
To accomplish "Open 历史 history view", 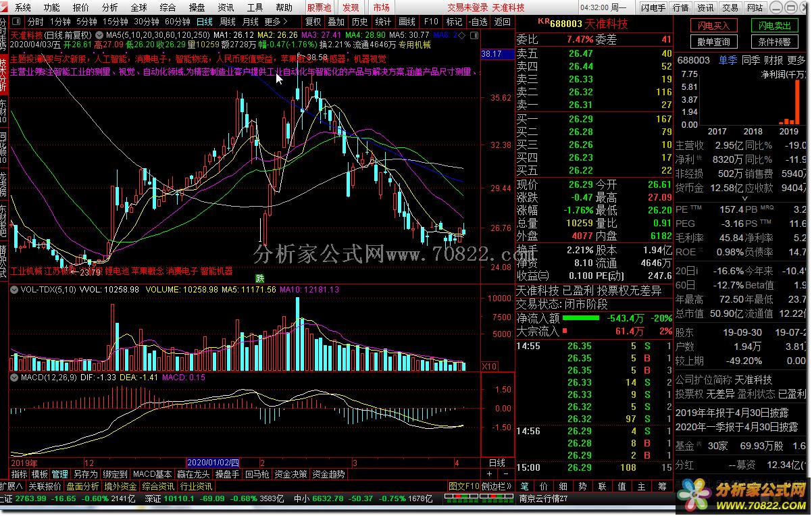I will point(360,22).
